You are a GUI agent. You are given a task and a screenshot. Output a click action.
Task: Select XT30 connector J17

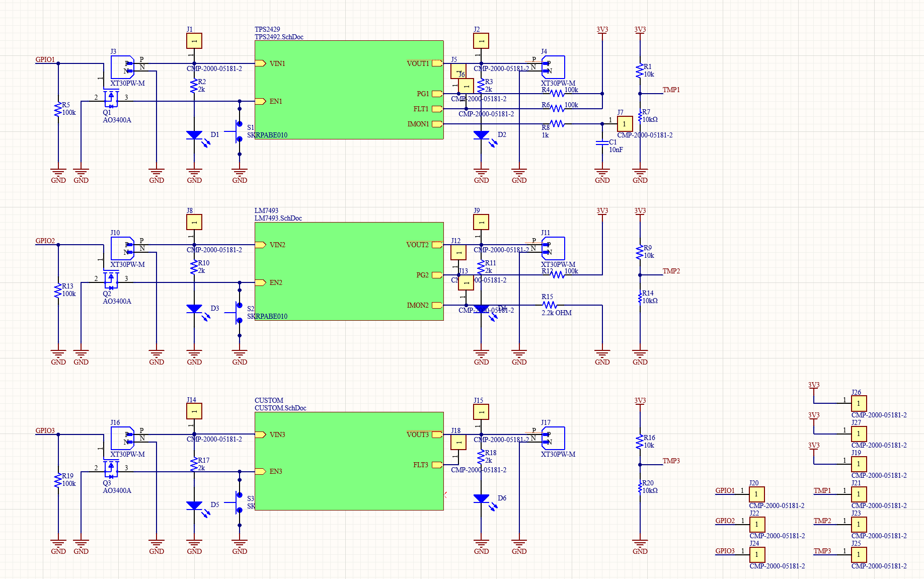coord(553,438)
